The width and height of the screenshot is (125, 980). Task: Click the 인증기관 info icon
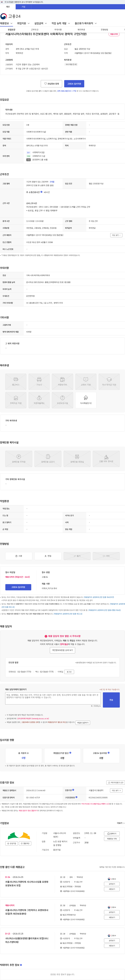[x=73, y=790]
